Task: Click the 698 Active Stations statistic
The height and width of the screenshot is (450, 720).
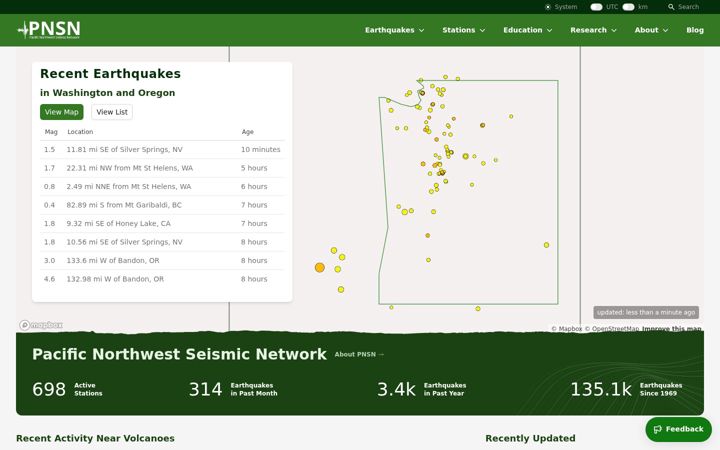Action: [67, 389]
